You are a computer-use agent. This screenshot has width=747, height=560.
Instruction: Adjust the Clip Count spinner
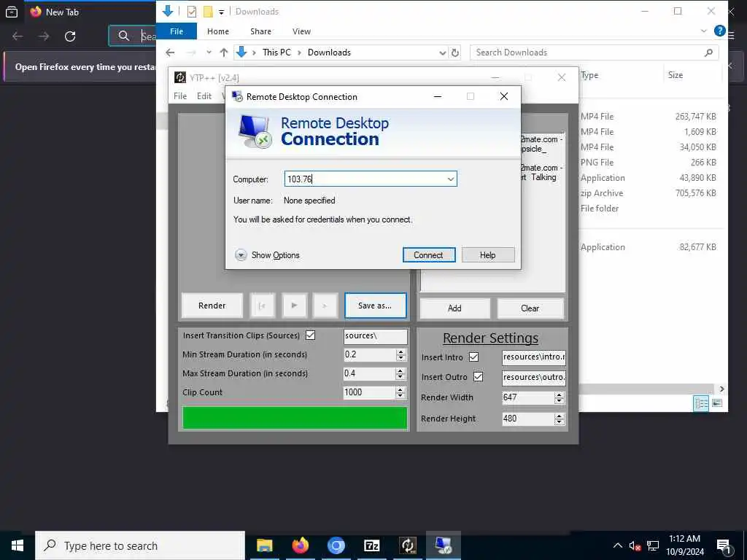[400, 392]
